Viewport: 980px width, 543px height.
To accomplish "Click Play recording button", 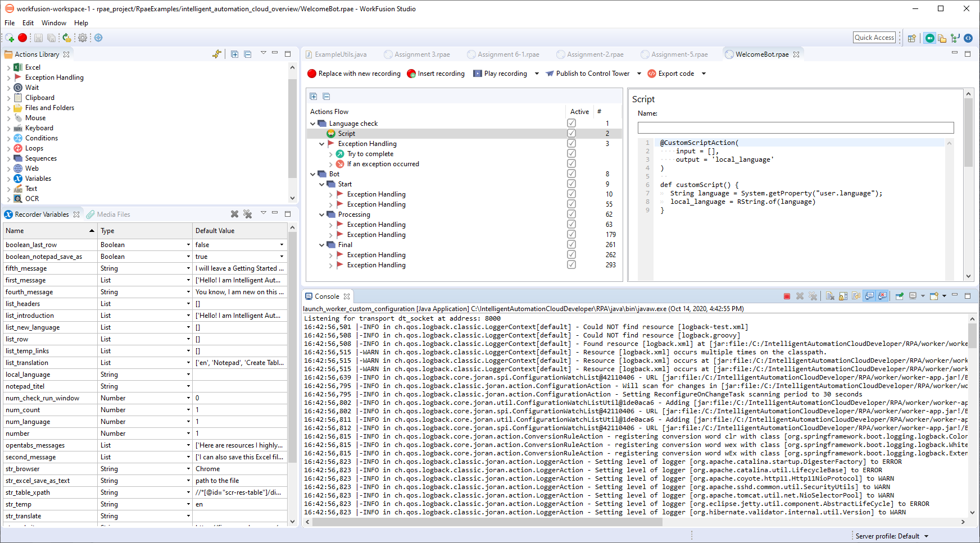I will click(500, 74).
